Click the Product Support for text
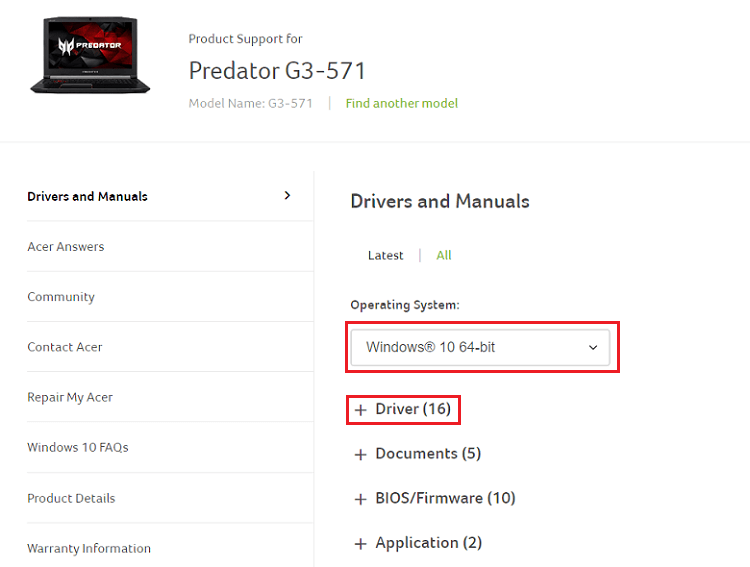Screen dimensions: 750x567 tap(245, 39)
